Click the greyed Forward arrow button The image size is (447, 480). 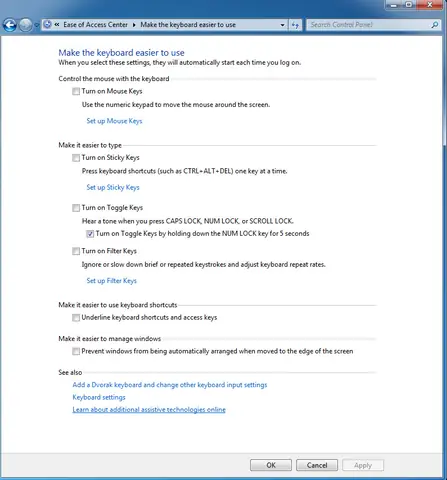pyautogui.click(x=25, y=25)
